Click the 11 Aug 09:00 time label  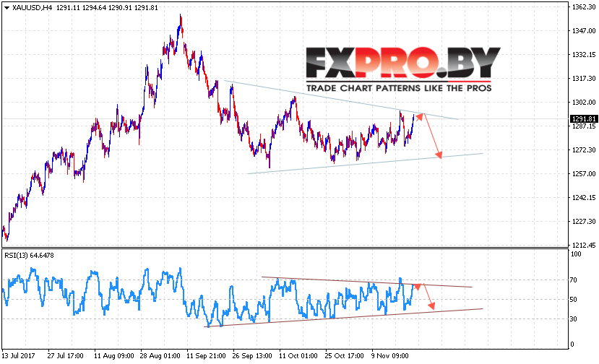pos(114,355)
